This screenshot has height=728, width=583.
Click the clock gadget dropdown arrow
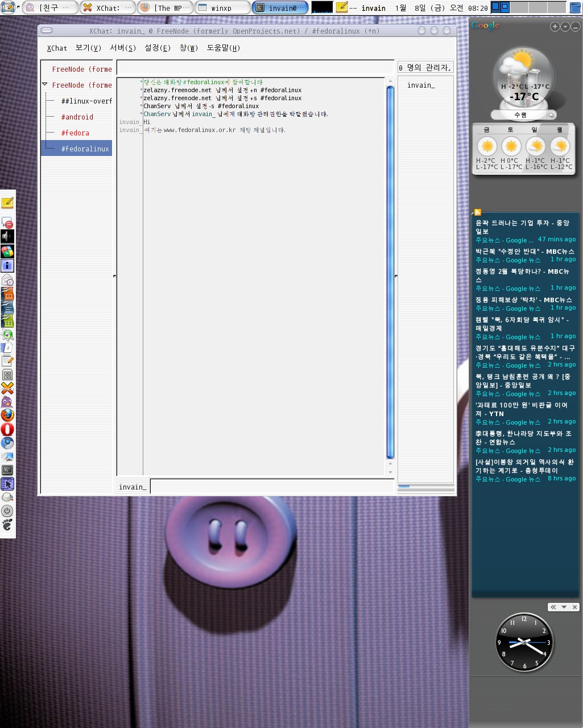564,607
